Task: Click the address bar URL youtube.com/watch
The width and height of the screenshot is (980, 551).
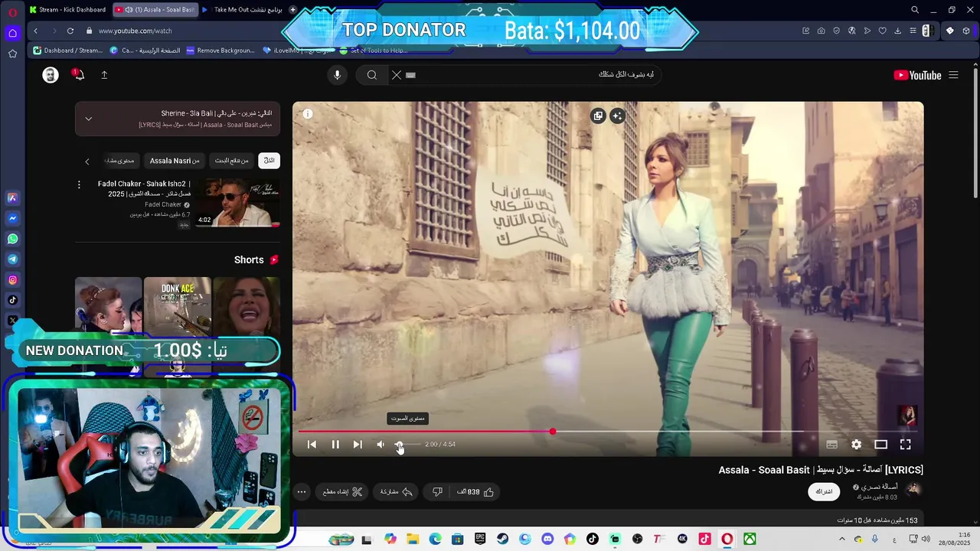Action: [135, 31]
